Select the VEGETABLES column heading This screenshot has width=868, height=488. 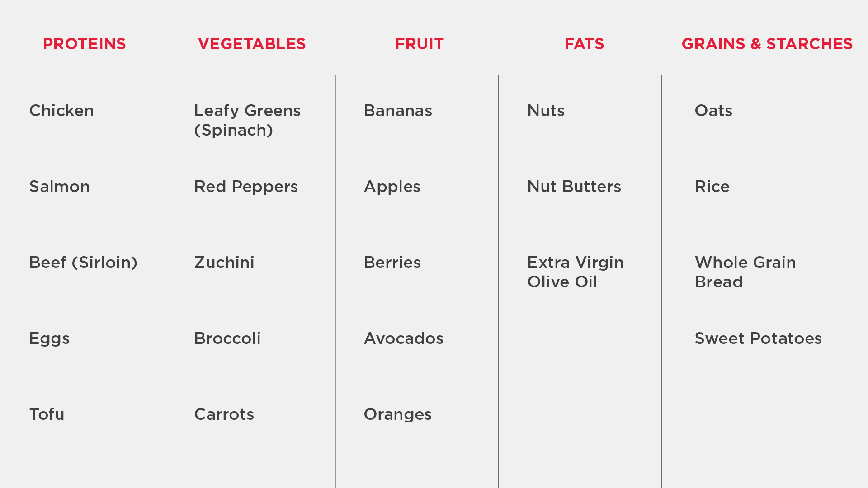(x=252, y=44)
